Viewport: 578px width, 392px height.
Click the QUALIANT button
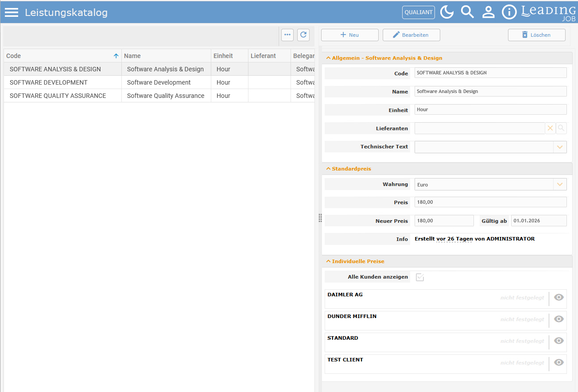(x=419, y=12)
